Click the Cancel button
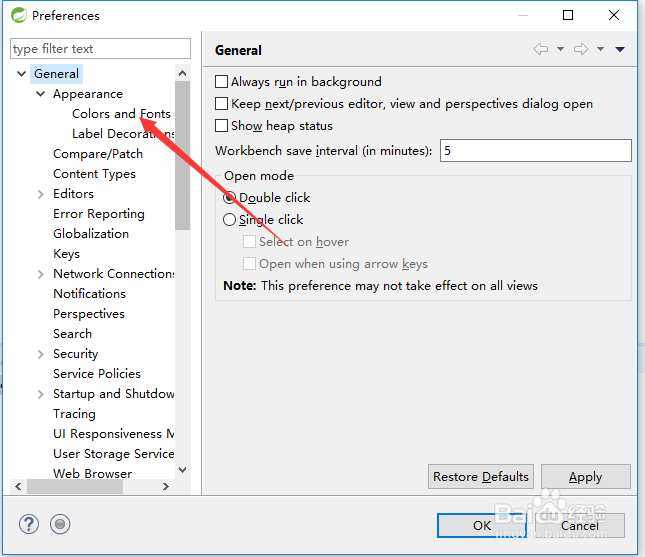 (x=580, y=525)
